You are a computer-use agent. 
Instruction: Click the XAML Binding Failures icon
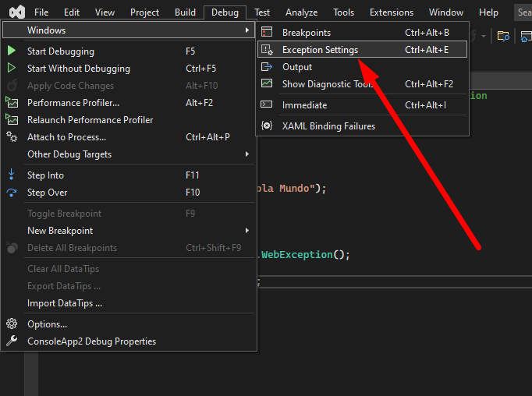(x=267, y=126)
